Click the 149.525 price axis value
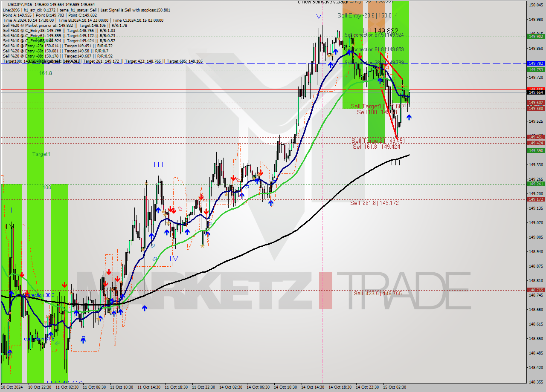The image size is (546, 392). coord(536,121)
